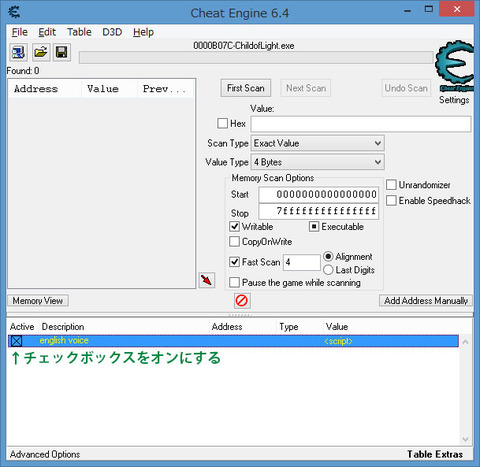
Task: Click the Next Scan button
Action: pyautogui.click(x=306, y=88)
